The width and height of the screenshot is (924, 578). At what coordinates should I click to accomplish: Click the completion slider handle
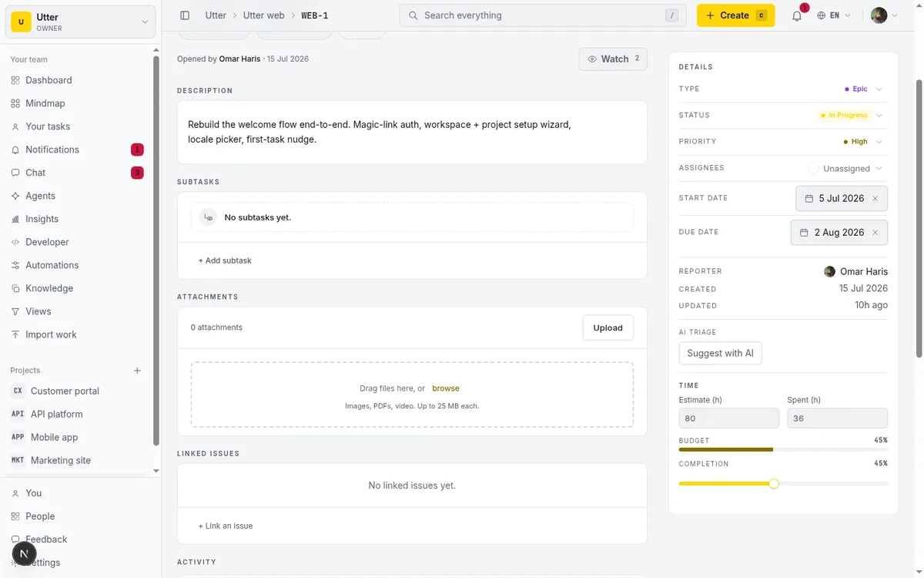[x=774, y=483]
